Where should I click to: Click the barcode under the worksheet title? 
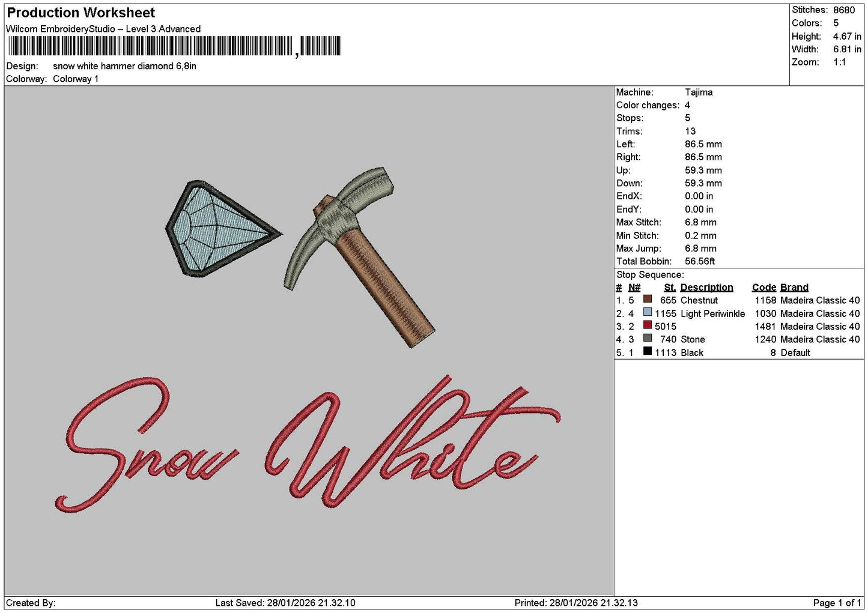pyautogui.click(x=175, y=46)
